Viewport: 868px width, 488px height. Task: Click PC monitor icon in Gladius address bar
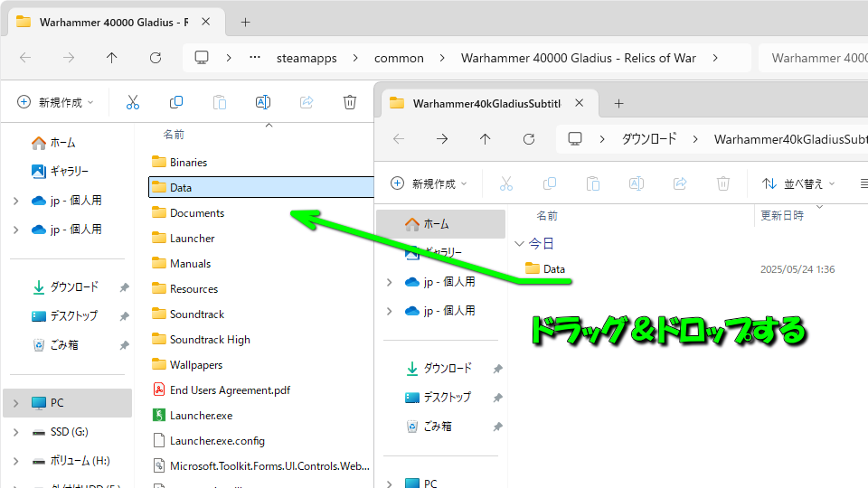tap(202, 58)
